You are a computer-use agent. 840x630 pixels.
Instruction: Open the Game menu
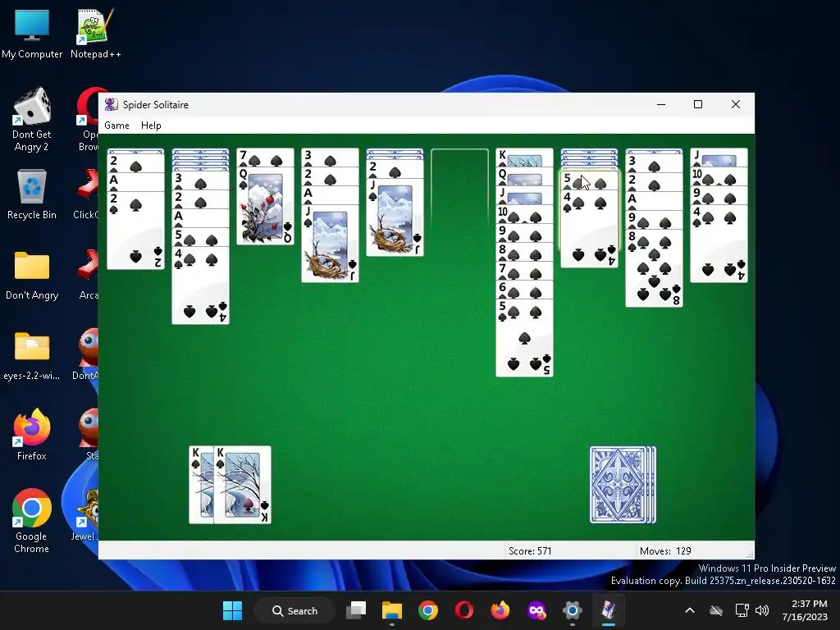click(x=116, y=126)
